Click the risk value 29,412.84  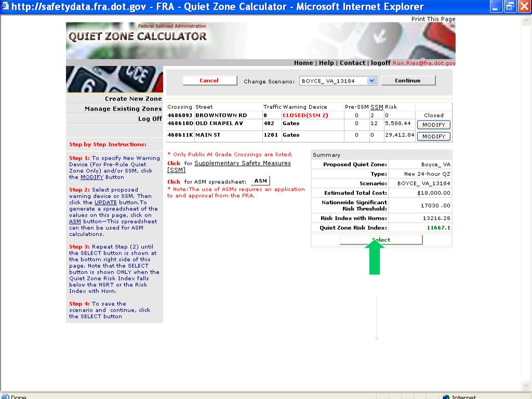point(400,135)
